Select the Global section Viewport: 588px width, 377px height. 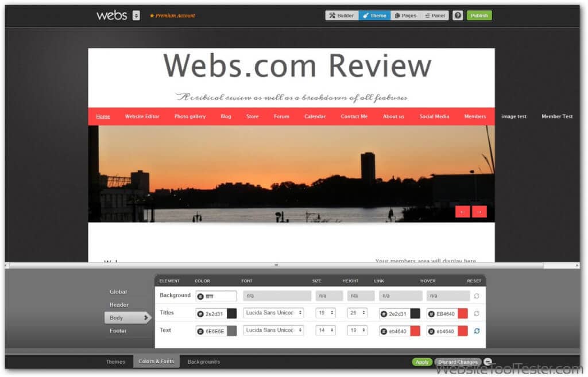(118, 292)
